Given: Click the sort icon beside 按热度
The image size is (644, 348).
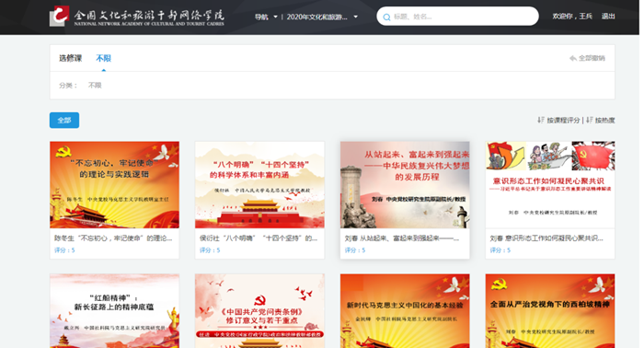Looking at the screenshot, I should point(590,120).
